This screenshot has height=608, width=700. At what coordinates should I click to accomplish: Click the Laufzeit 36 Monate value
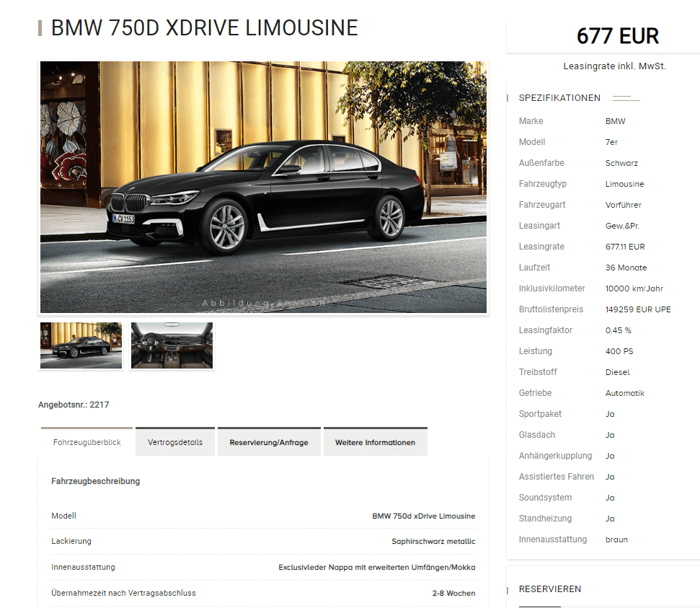click(x=626, y=268)
